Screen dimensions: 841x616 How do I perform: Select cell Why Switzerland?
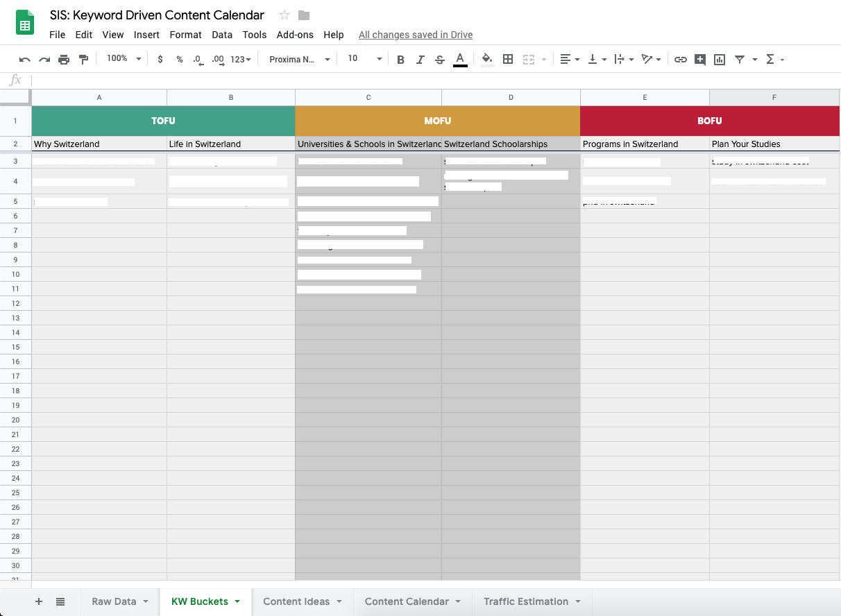click(99, 144)
